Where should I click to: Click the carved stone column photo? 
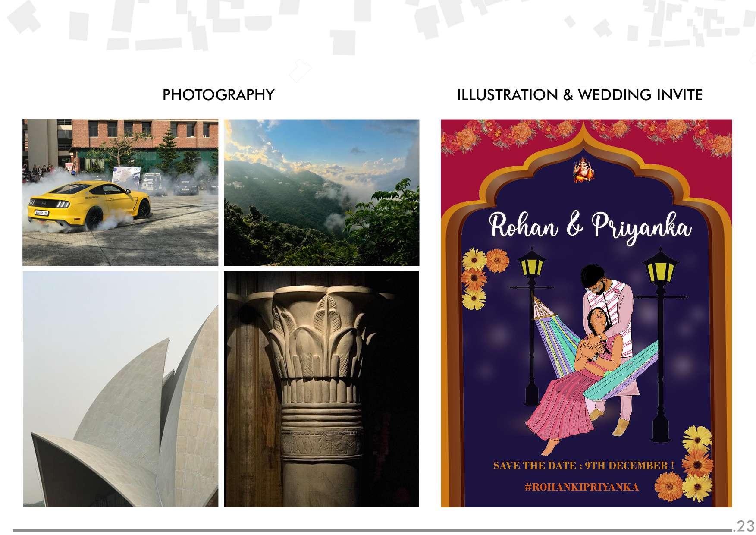321,389
